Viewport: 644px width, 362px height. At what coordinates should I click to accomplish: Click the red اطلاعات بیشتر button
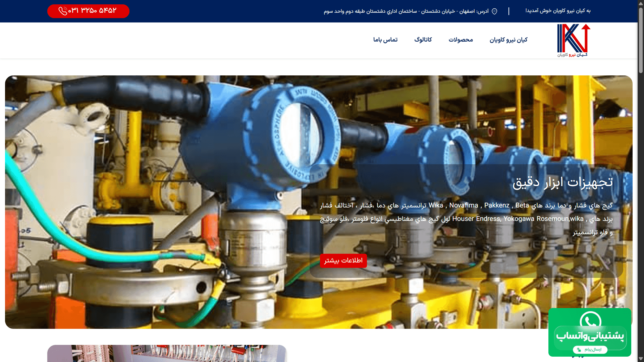pyautogui.click(x=343, y=261)
